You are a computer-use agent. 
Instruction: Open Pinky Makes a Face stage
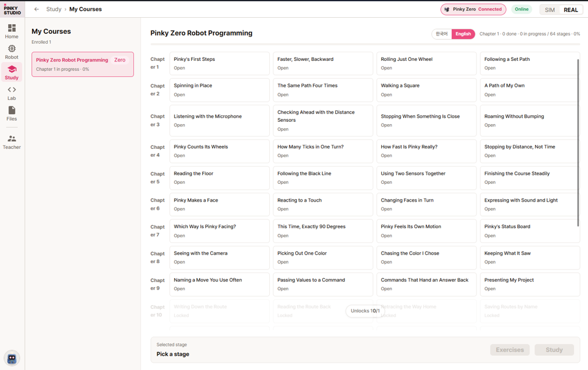pos(219,205)
